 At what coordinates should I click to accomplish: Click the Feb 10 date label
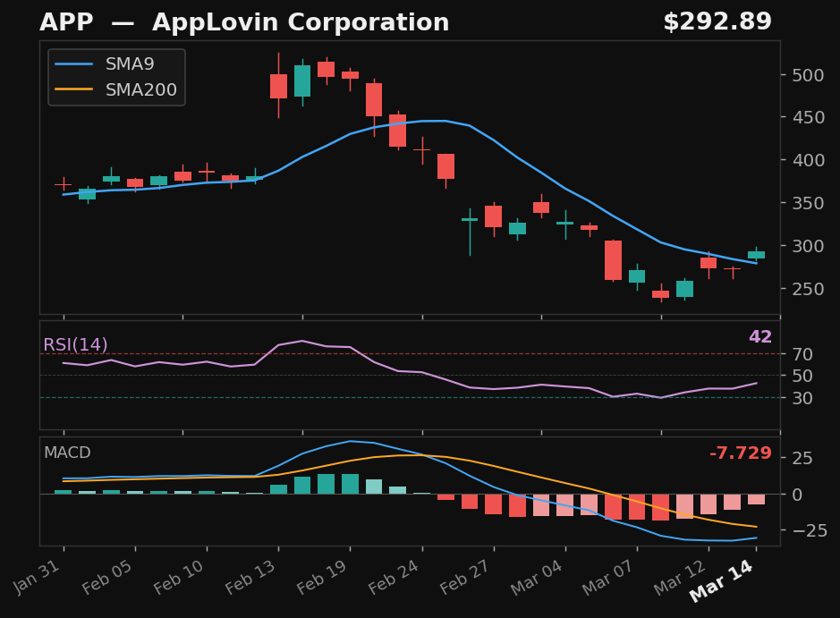click(179, 577)
